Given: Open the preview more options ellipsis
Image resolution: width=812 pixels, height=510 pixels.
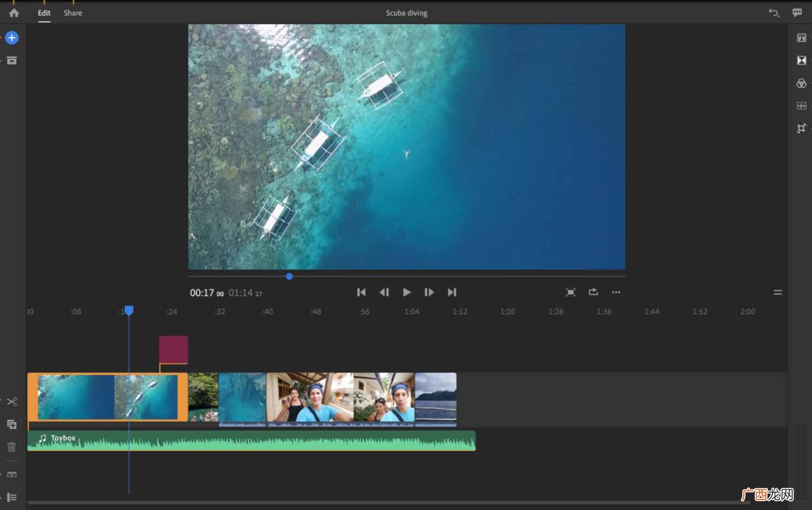Looking at the screenshot, I should coord(616,293).
